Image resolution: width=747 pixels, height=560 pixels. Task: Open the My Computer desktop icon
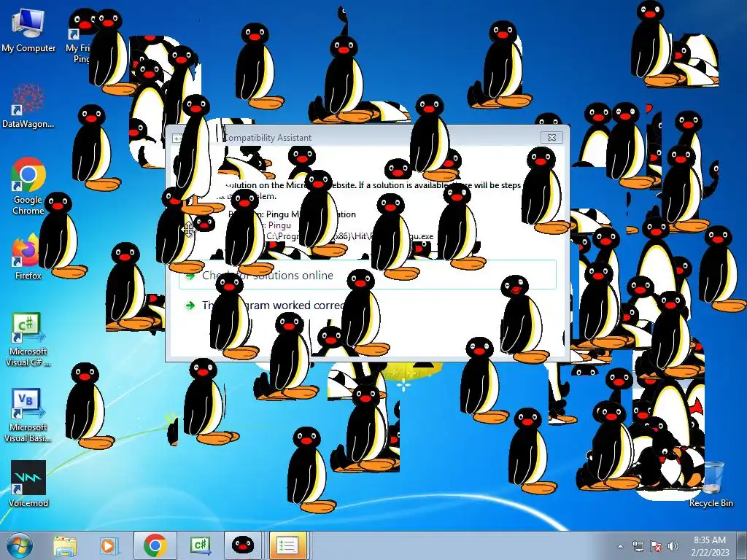tap(28, 30)
